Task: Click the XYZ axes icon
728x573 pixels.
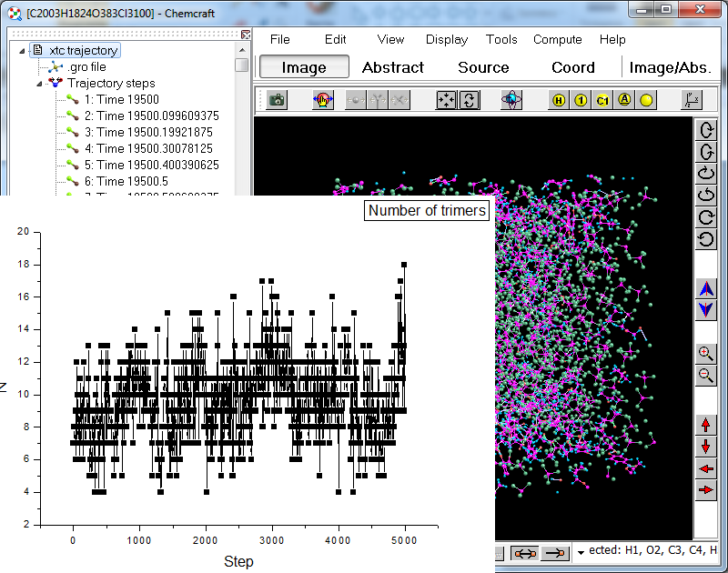Action: pos(693,100)
